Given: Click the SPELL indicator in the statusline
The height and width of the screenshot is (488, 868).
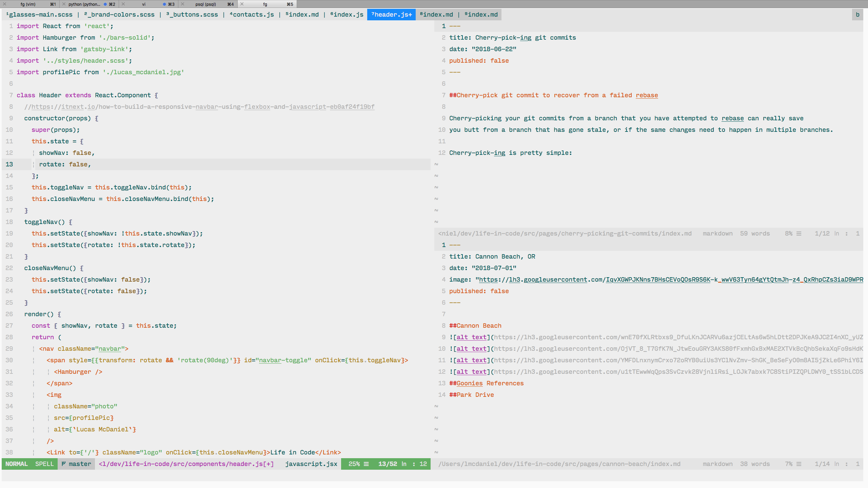Looking at the screenshot, I should click(44, 464).
